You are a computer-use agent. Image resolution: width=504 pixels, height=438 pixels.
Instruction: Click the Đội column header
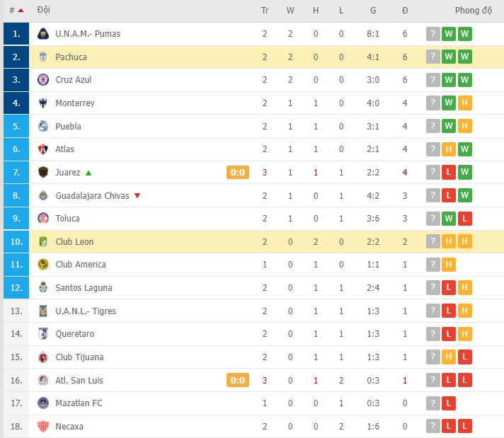pos(44,11)
